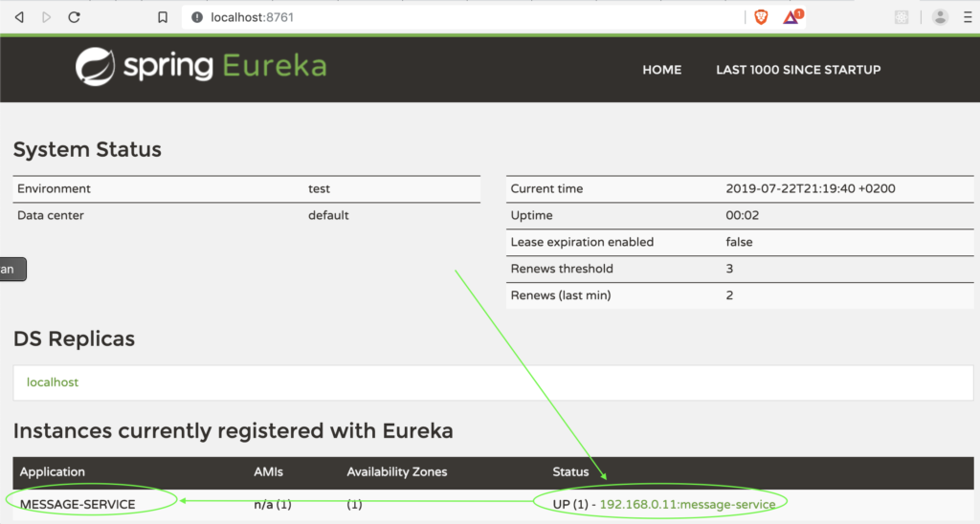Image resolution: width=980 pixels, height=524 pixels.
Task: Open LAST 1000 SINCE STARTUP page
Action: click(798, 70)
